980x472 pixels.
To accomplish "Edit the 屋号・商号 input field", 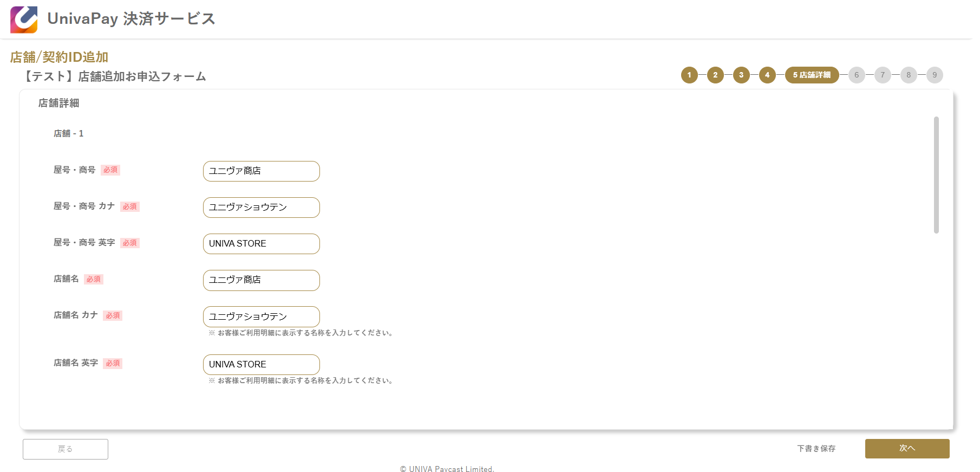I will coord(262,171).
